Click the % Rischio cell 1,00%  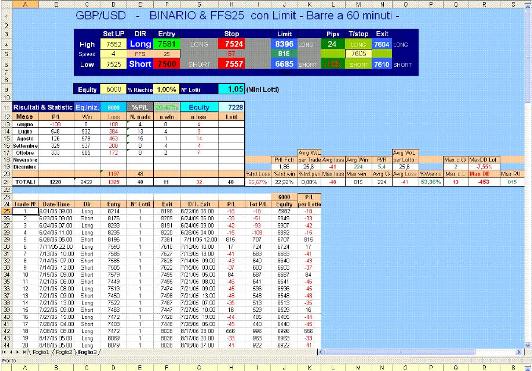click(167, 90)
